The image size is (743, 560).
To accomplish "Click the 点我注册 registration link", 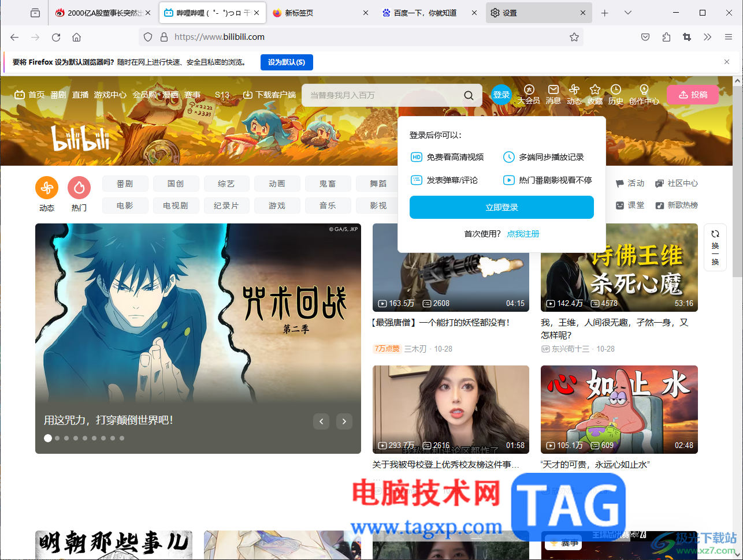I will coord(523,234).
